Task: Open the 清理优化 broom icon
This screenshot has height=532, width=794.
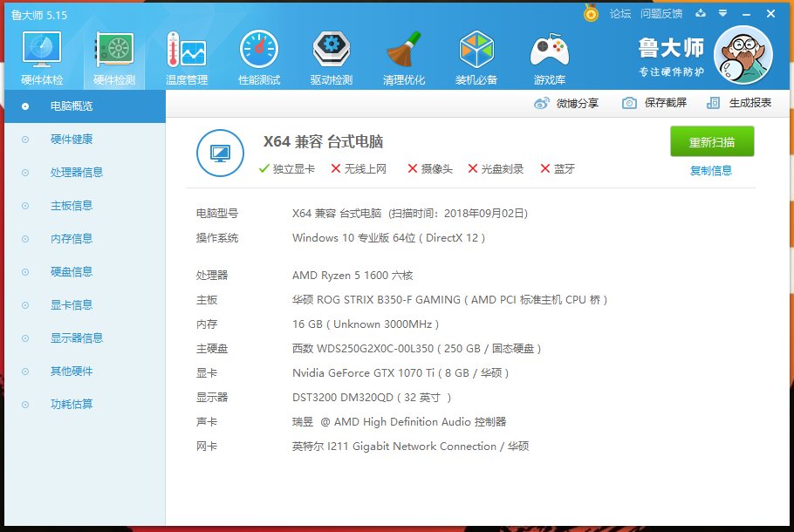Action: 404,52
